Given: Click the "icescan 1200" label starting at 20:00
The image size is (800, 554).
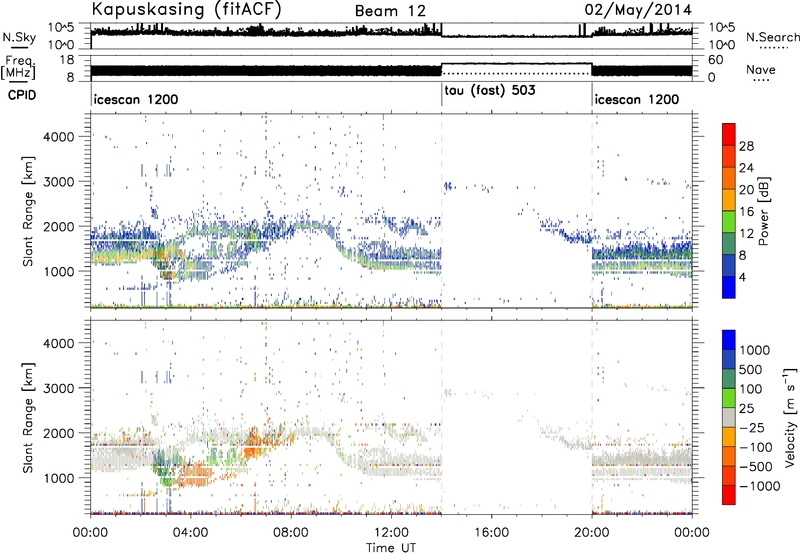Looking at the screenshot, I should click(637, 99).
